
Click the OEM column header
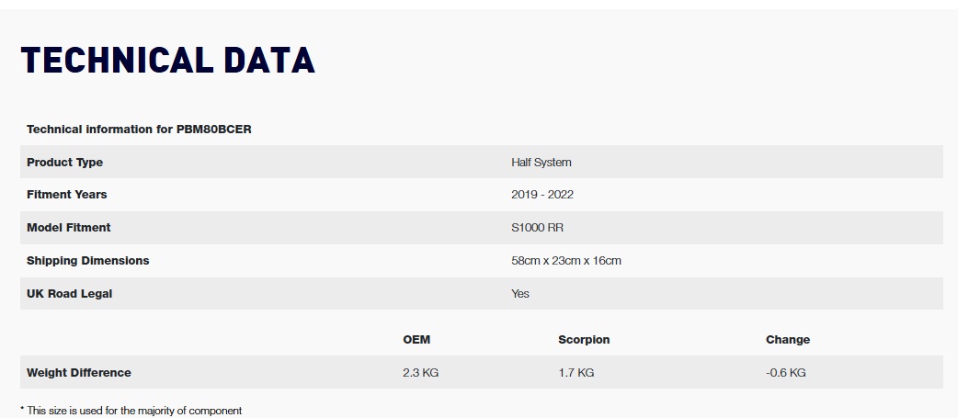pyautogui.click(x=416, y=340)
